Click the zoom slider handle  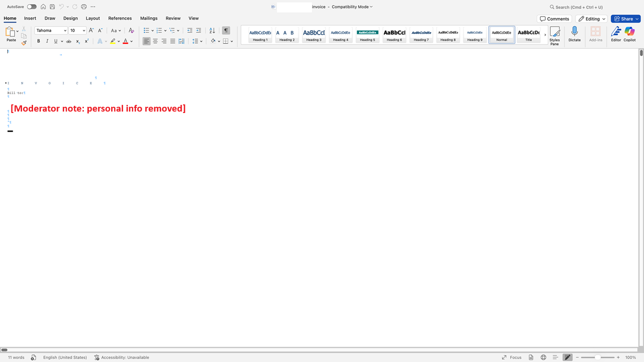click(598, 357)
